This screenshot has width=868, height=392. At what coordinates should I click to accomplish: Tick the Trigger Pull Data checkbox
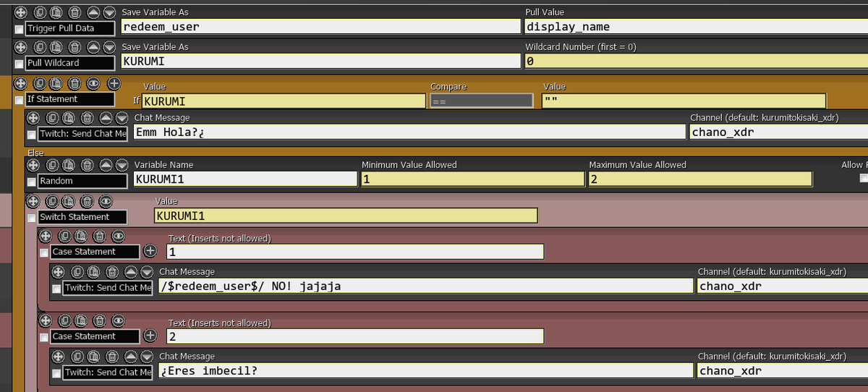[x=19, y=29]
